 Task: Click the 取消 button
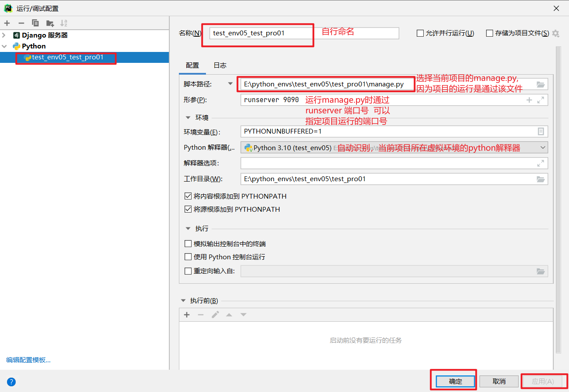pyautogui.click(x=499, y=381)
